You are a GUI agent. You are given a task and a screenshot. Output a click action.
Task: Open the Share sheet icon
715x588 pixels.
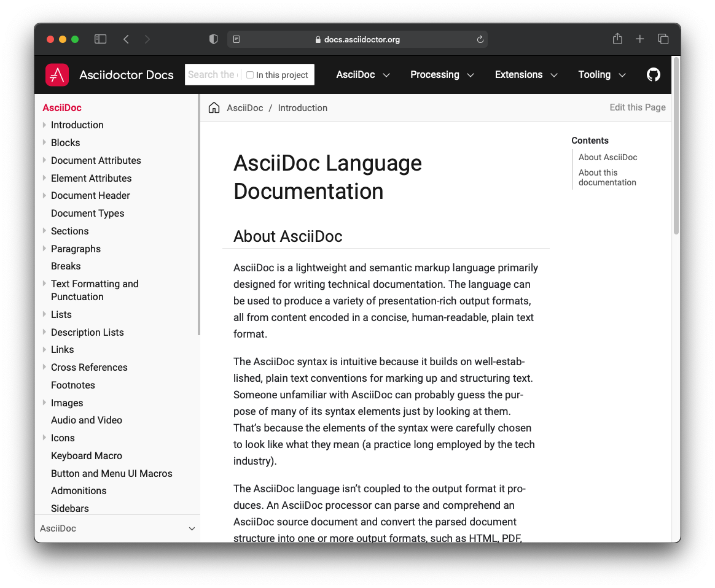[617, 39]
